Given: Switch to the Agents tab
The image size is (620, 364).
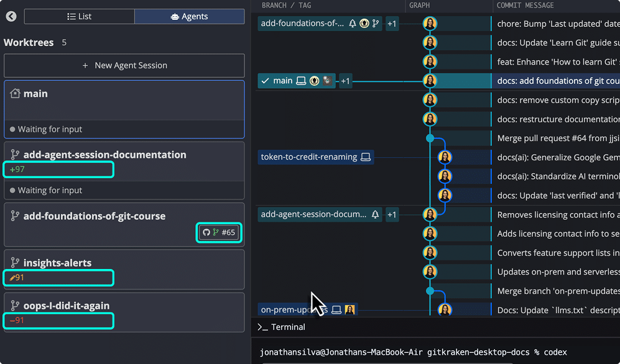Looking at the screenshot, I should [189, 16].
